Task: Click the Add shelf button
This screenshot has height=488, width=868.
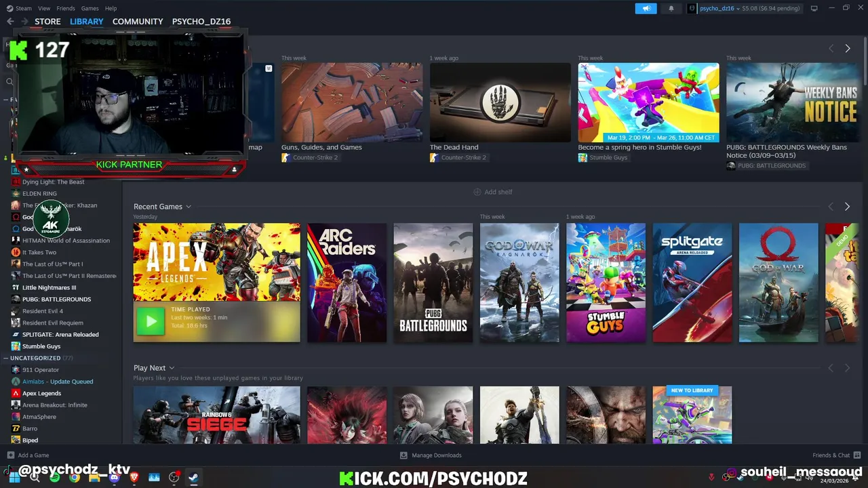Action: pos(492,192)
